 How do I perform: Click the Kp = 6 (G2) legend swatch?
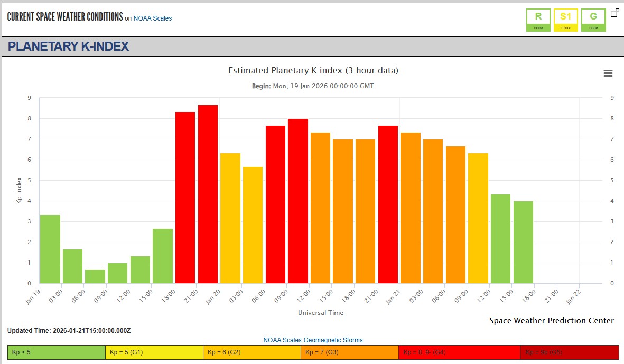point(252,352)
